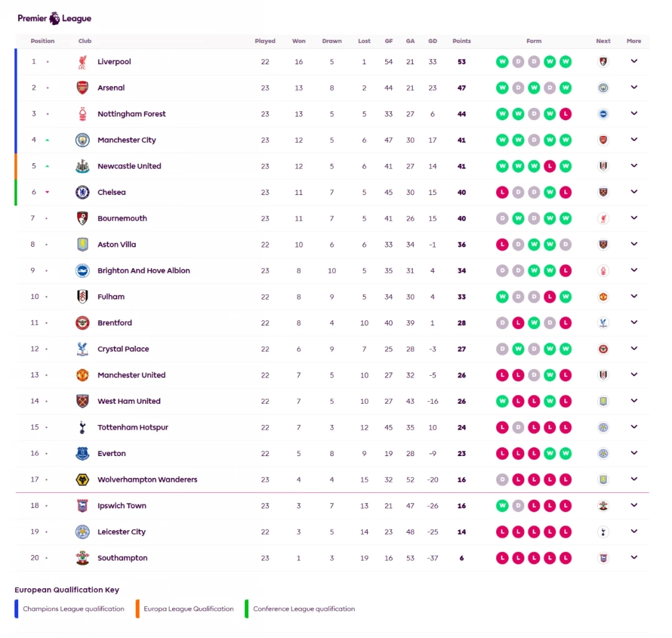The width and height of the screenshot is (672, 638).
Task: Click Southampton's next opponent badge
Action: click(x=603, y=558)
